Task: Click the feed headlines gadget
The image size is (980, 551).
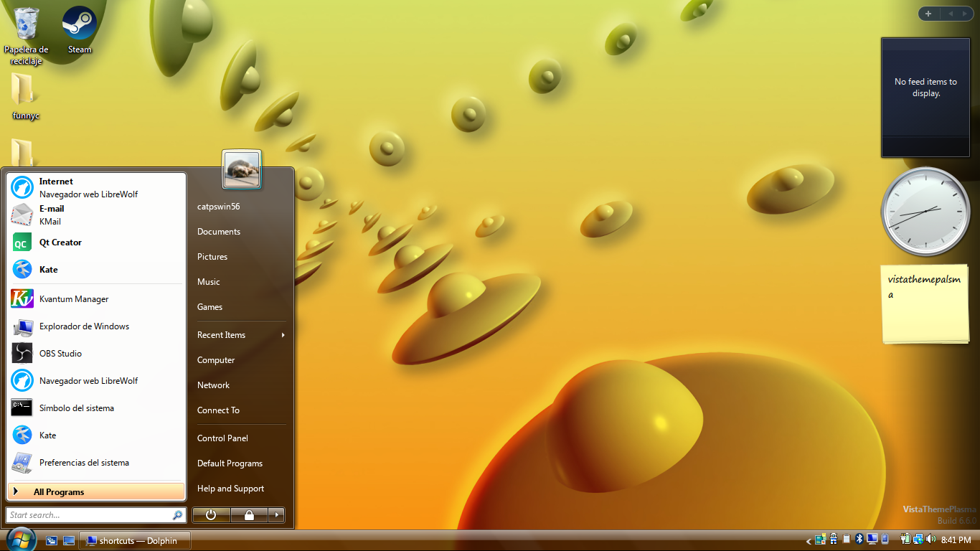Action: [x=925, y=97]
